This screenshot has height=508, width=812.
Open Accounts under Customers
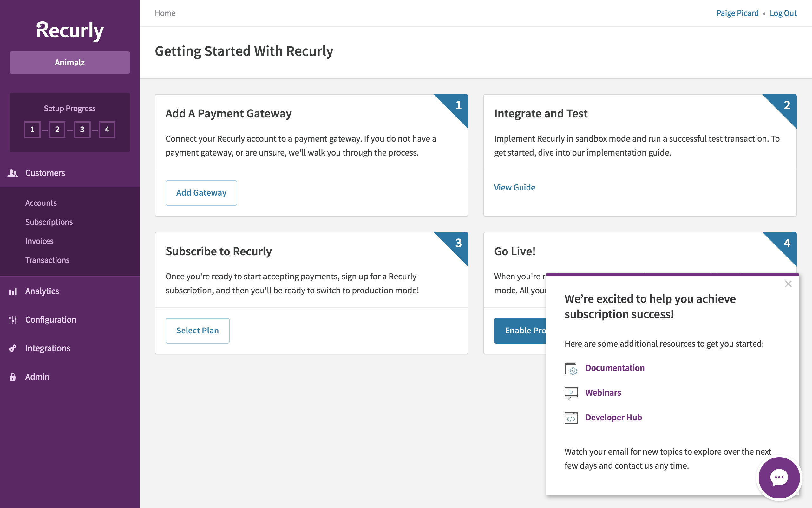point(41,203)
